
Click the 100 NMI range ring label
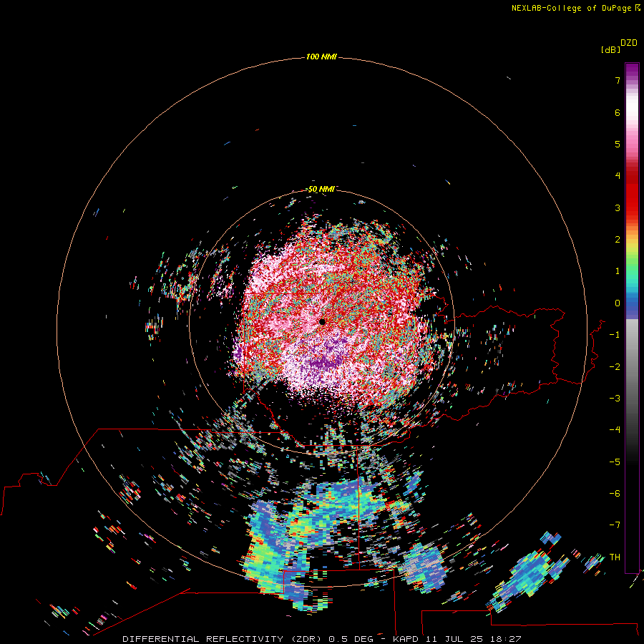[x=321, y=57]
